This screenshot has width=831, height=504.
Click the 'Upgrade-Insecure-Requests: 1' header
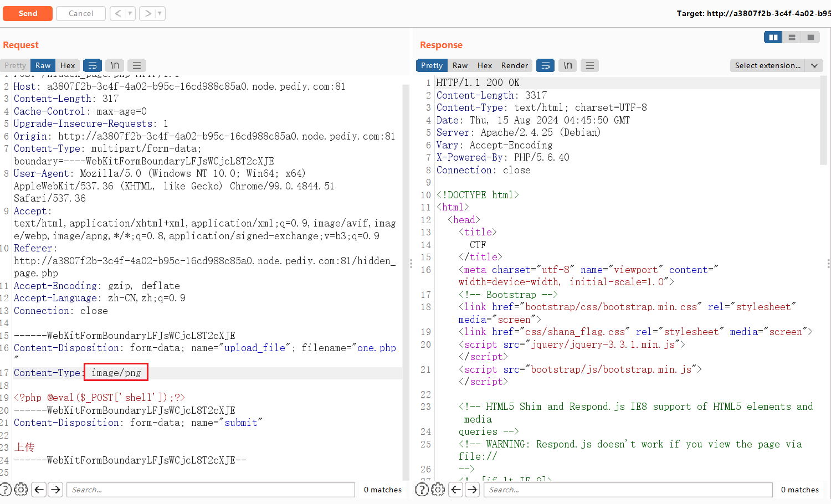tap(91, 124)
